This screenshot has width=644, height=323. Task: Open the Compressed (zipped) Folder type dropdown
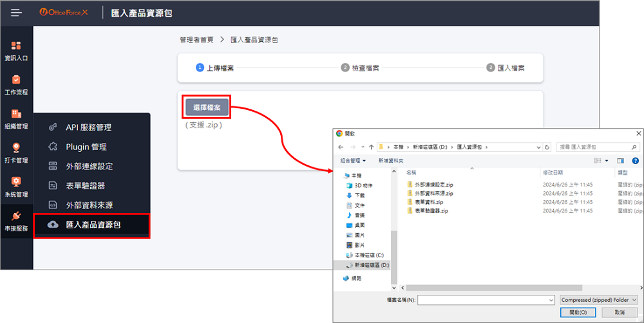599,300
